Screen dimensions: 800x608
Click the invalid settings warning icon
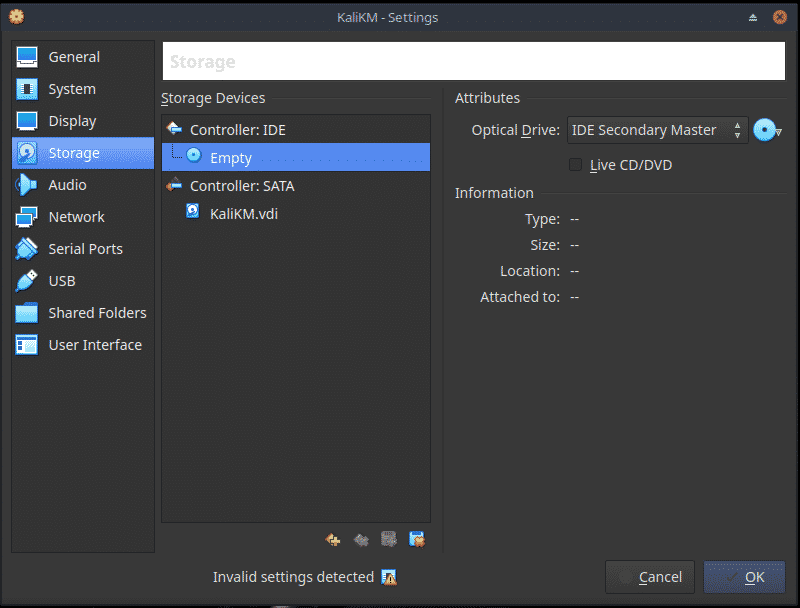coord(389,577)
